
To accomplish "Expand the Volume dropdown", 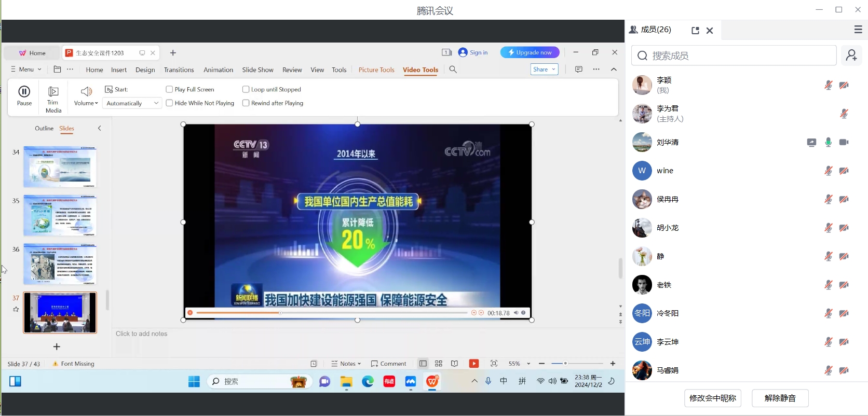I will tap(86, 103).
